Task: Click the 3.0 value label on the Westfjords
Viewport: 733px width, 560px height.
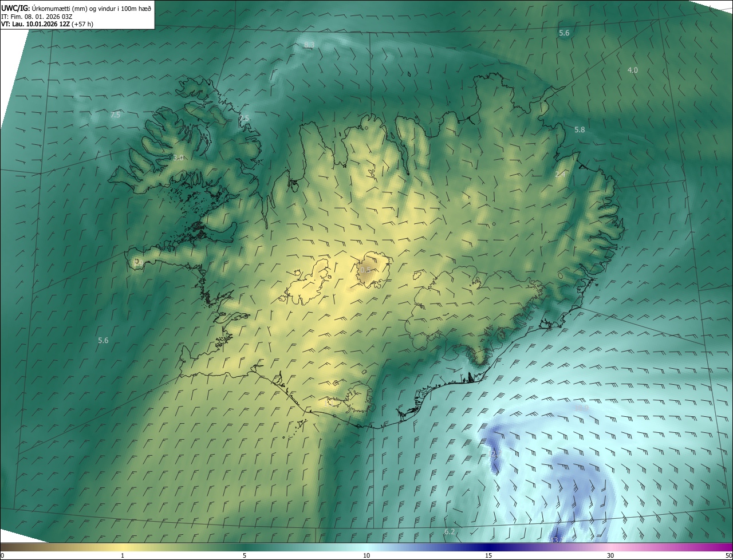Action: click(x=178, y=157)
